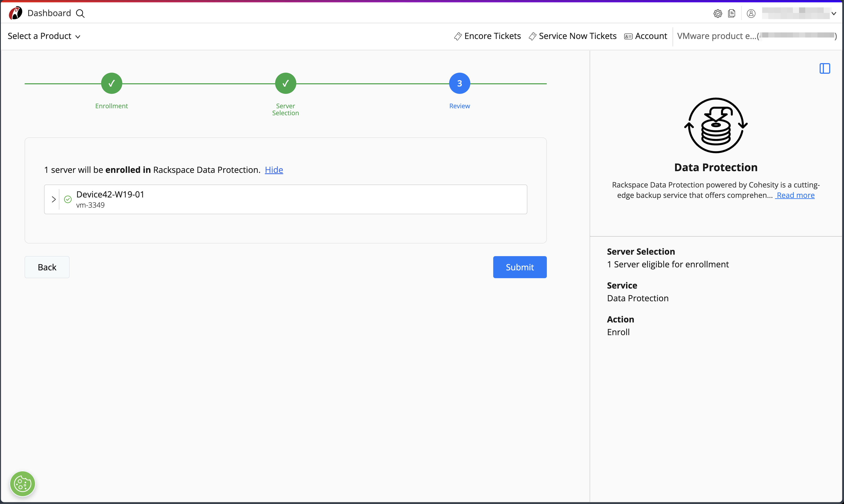The width and height of the screenshot is (844, 504).
Task: Open the settings gear icon
Action: point(718,14)
